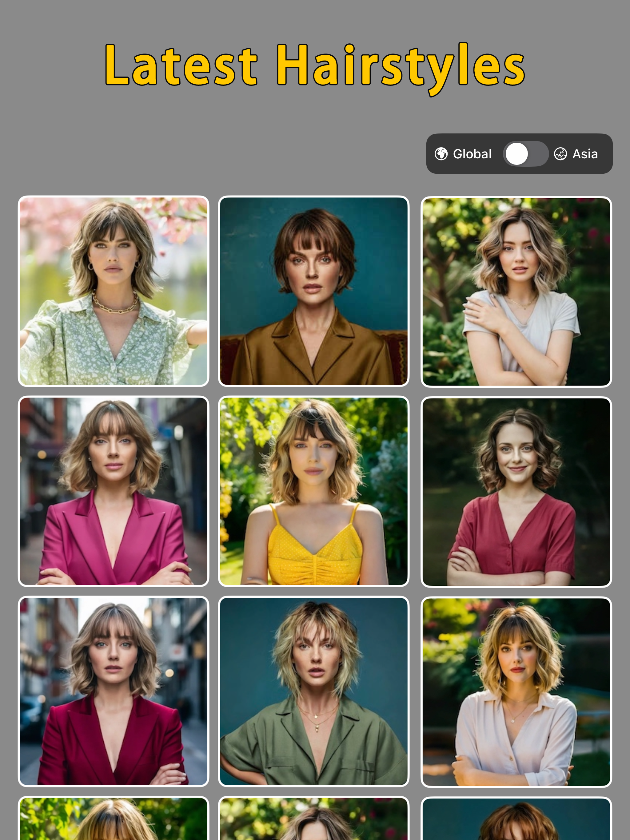Select the Asia label
The image size is (630, 840).
pyautogui.click(x=585, y=154)
